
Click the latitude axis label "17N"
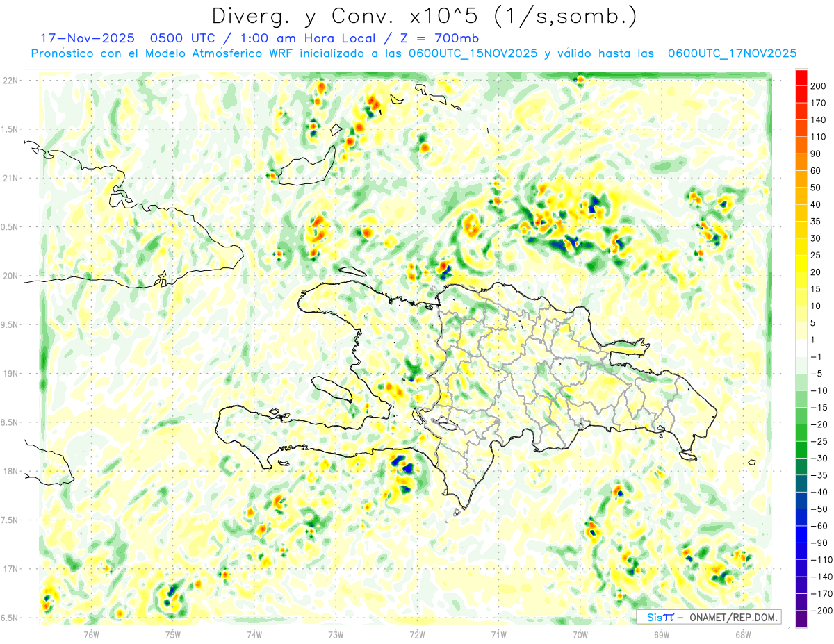(11, 569)
